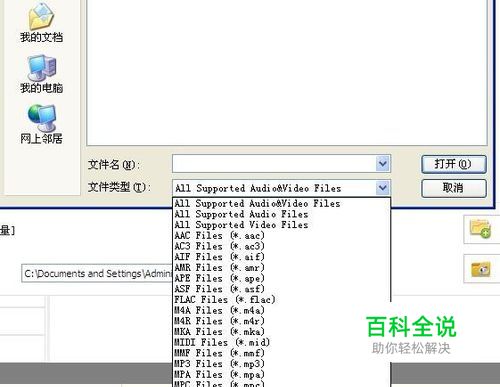Choose AC3 Files (*.ac3)
Image resolution: width=500 pixels, height=387 pixels.
coord(282,246)
